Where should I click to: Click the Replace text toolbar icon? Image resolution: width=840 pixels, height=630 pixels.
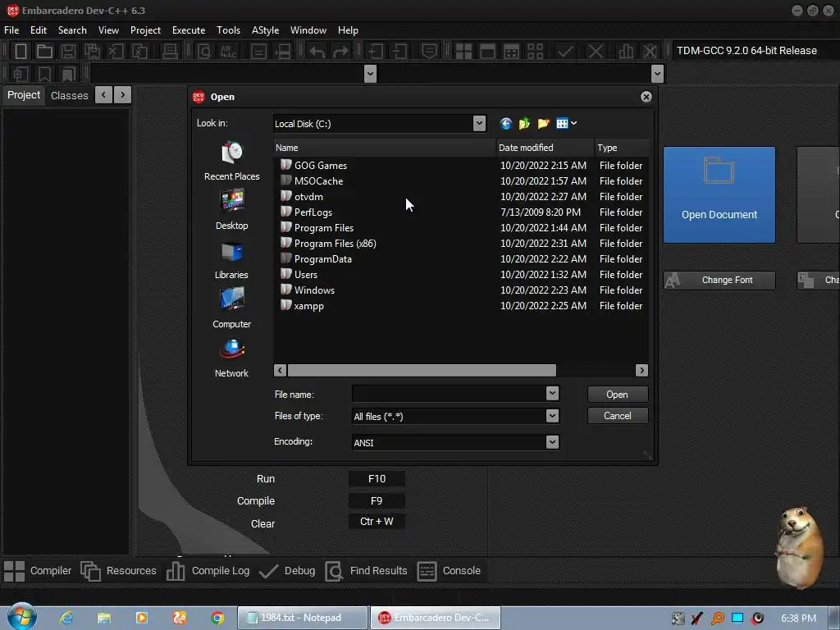[229, 52]
